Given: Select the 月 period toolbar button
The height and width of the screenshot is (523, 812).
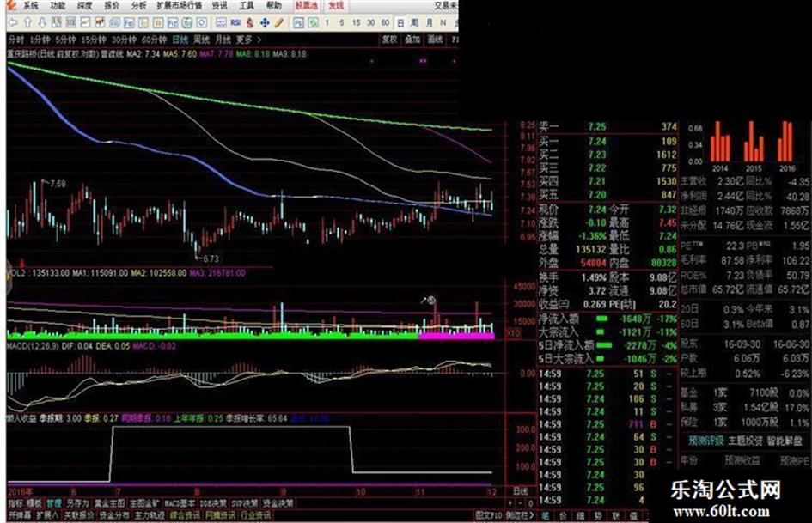Looking at the screenshot, I should pos(429,23).
